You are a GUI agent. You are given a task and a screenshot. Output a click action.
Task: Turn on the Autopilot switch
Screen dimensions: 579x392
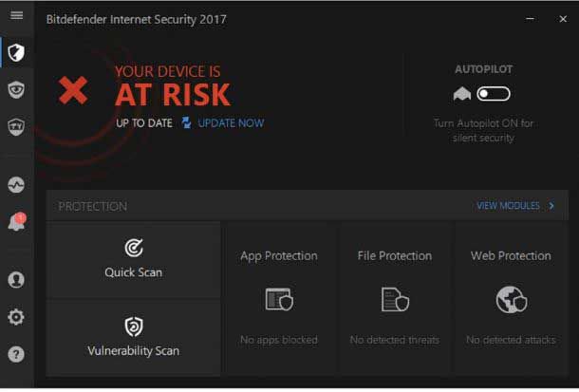click(493, 93)
